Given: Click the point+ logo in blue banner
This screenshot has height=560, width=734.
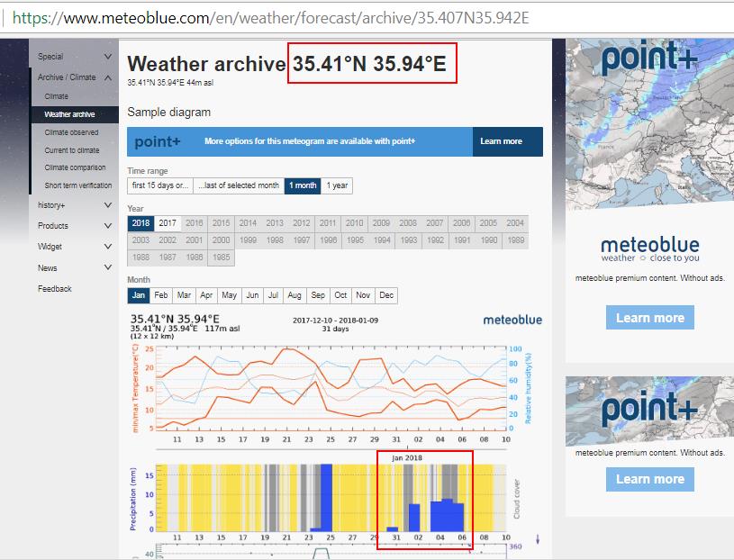Looking at the screenshot, I should click(158, 141).
